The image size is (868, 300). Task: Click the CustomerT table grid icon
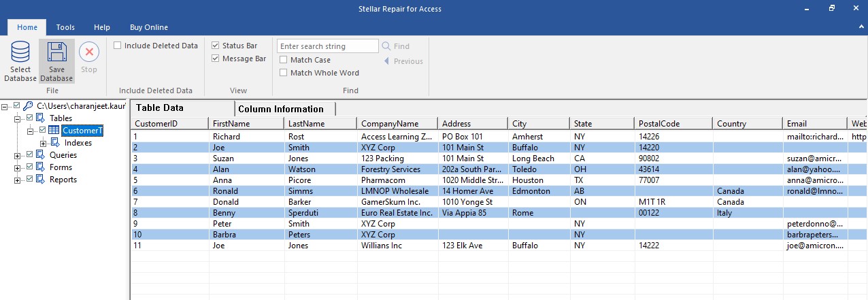click(54, 131)
